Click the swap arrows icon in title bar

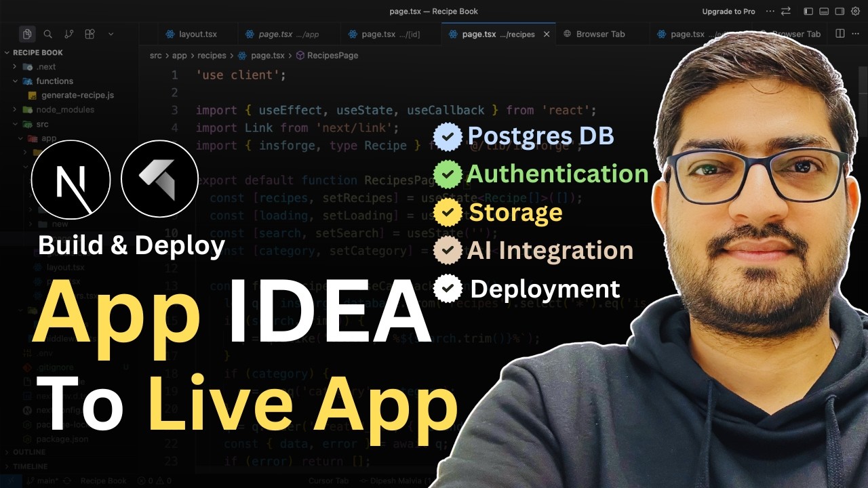tap(786, 12)
